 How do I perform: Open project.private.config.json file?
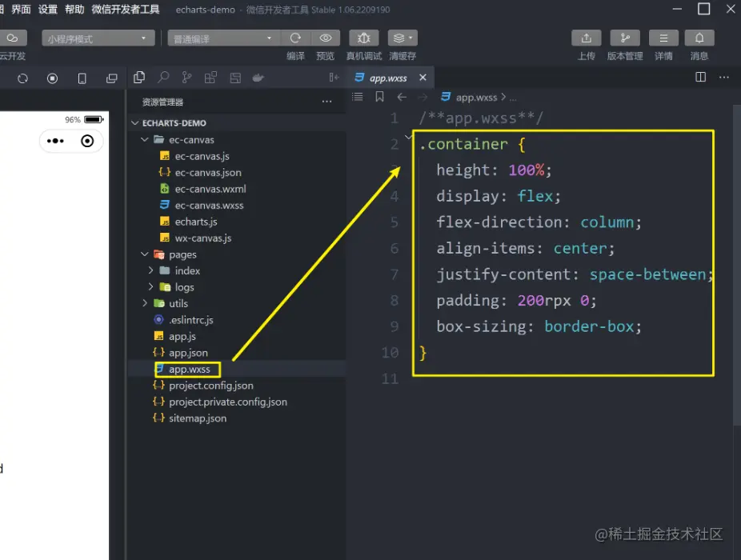[x=228, y=402]
